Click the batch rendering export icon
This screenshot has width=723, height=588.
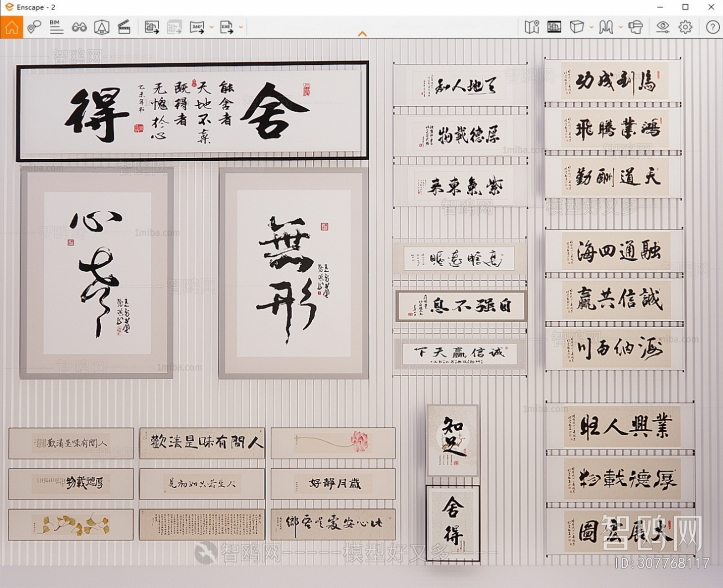click(174, 27)
